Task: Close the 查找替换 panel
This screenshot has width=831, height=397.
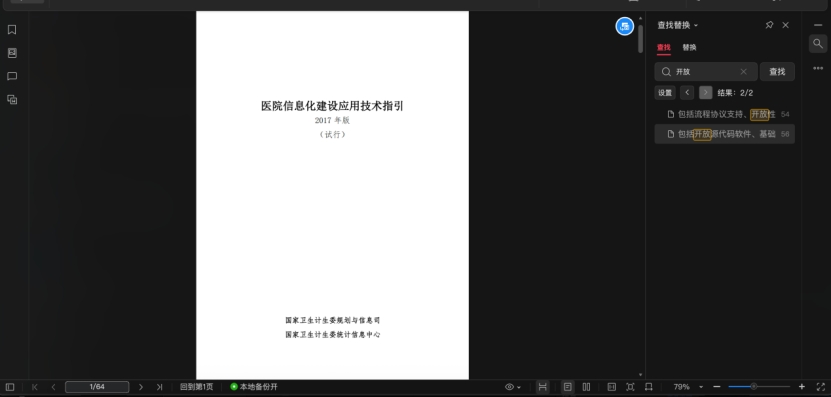Action: [785, 25]
